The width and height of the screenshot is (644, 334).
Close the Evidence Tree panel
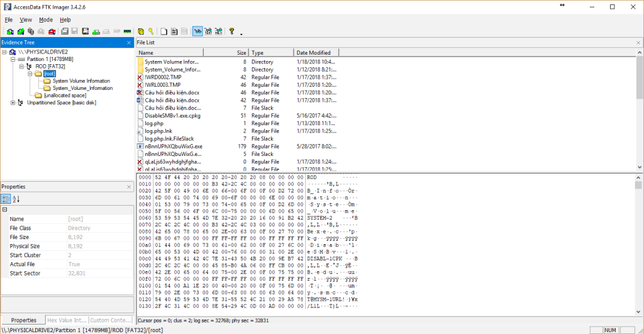(129, 43)
